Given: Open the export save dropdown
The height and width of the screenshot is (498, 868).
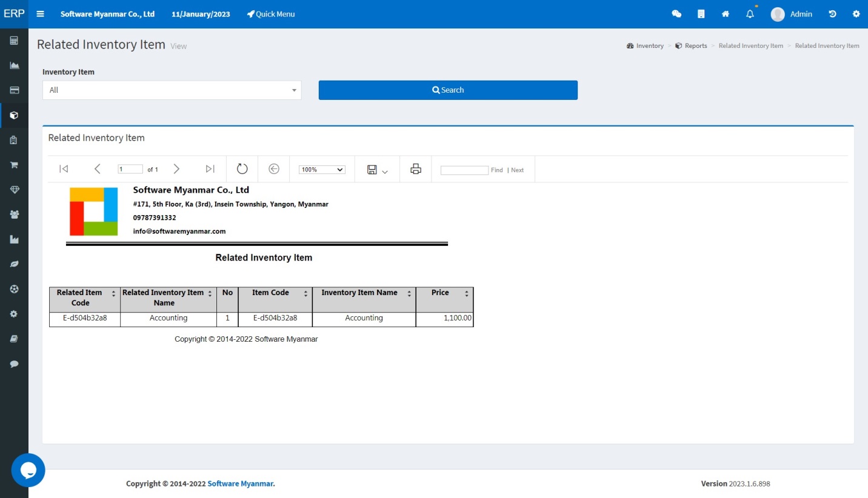Looking at the screenshot, I should tap(377, 170).
